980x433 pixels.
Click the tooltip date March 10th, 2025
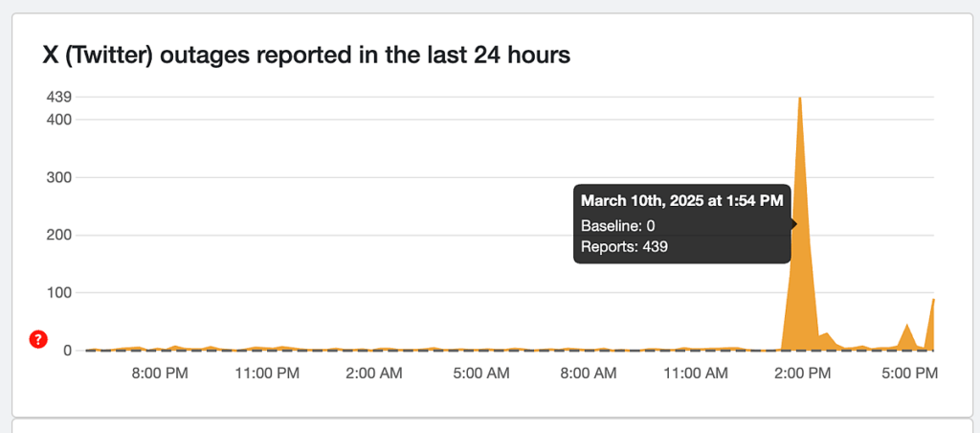point(681,201)
